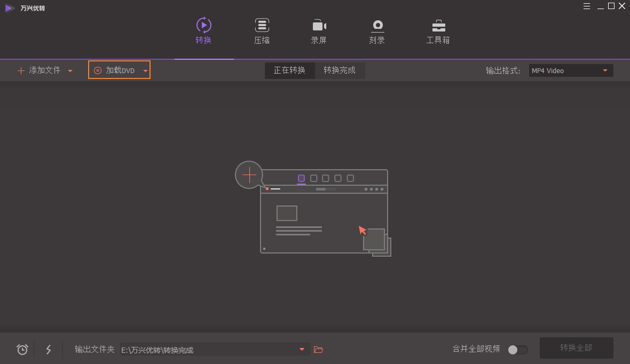Switch to the 转换完成 tab
Image resolution: width=630 pixels, height=364 pixels.
coord(340,70)
